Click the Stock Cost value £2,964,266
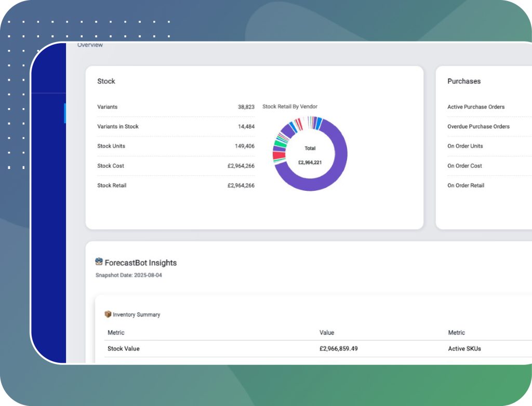Image resolution: width=532 pixels, height=406 pixels. (241, 166)
